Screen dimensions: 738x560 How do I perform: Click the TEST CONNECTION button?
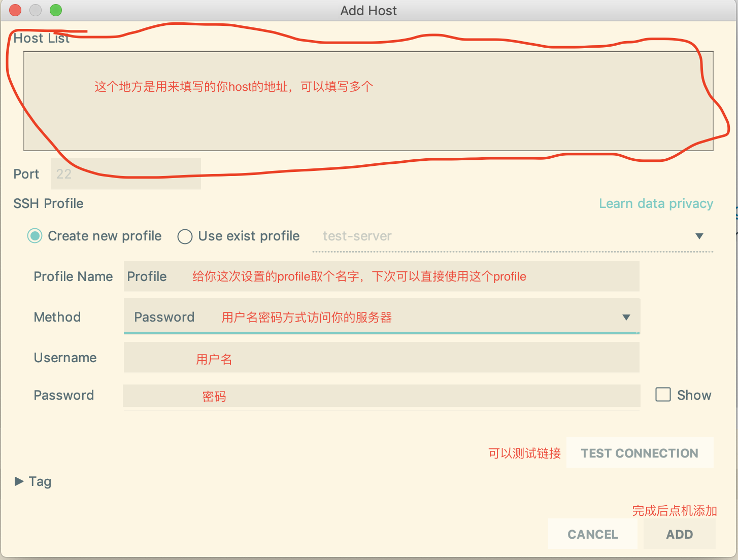click(640, 453)
